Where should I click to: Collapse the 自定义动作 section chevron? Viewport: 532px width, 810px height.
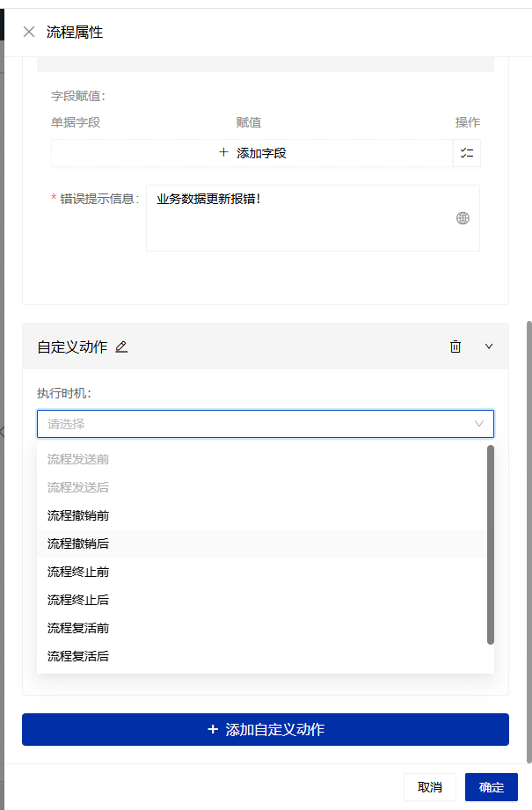click(x=489, y=347)
